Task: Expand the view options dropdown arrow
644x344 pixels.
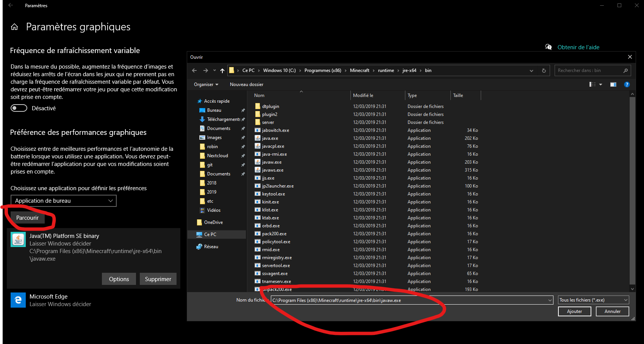Action: [600, 84]
